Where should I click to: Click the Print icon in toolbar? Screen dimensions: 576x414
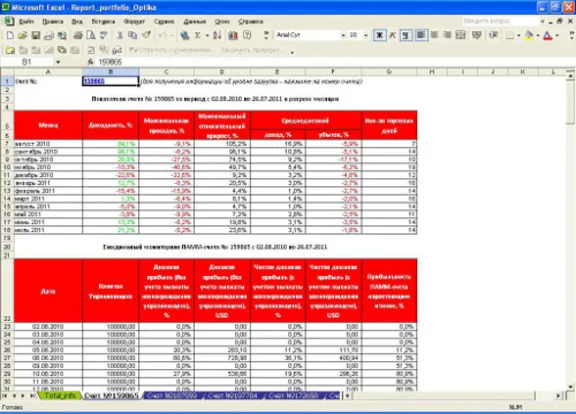pos(78,35)
